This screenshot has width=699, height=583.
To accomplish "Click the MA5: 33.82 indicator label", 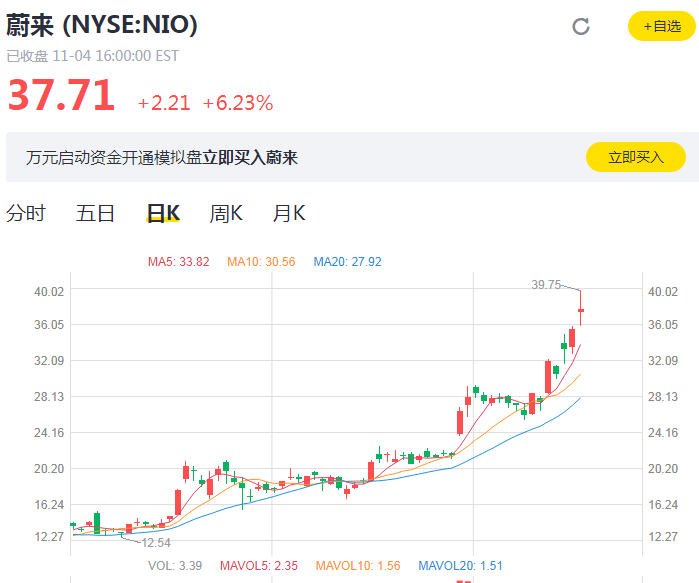I will 178,262.
